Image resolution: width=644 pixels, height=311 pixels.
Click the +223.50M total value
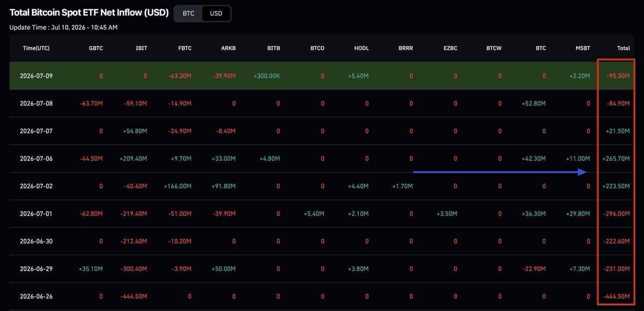tap(617, 187)
